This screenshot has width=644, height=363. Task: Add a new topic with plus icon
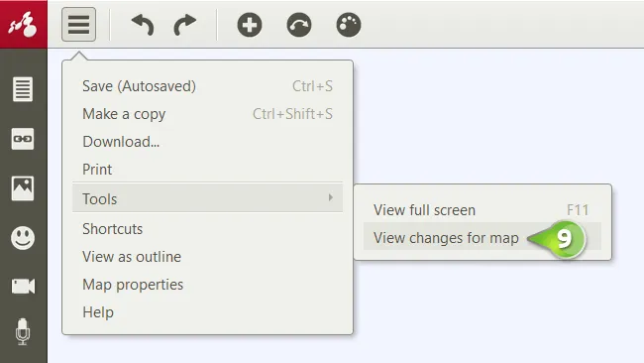coord(250,25)
